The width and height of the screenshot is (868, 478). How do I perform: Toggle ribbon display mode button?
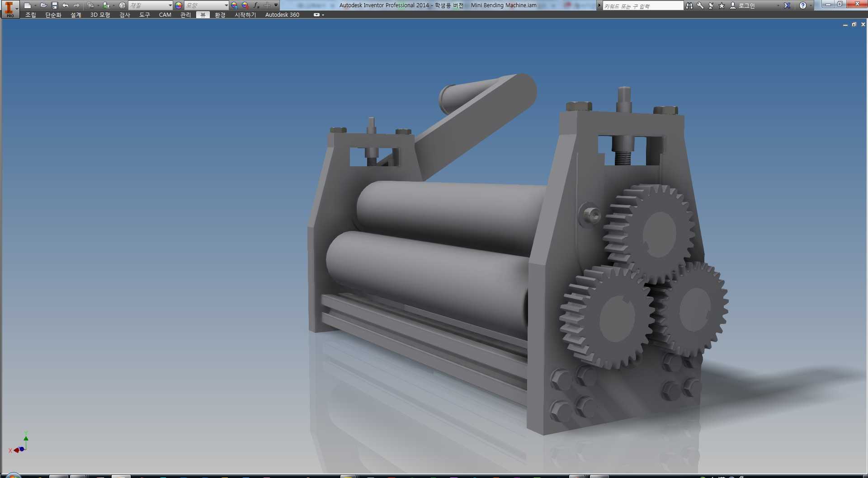click(x=318, y=15)
